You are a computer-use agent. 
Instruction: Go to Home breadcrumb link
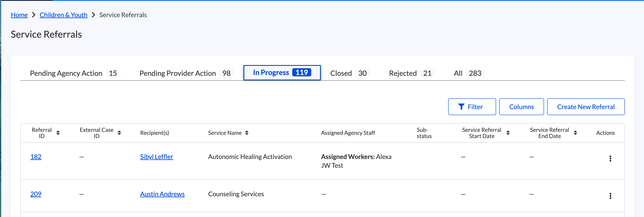[x=19, y=15]
